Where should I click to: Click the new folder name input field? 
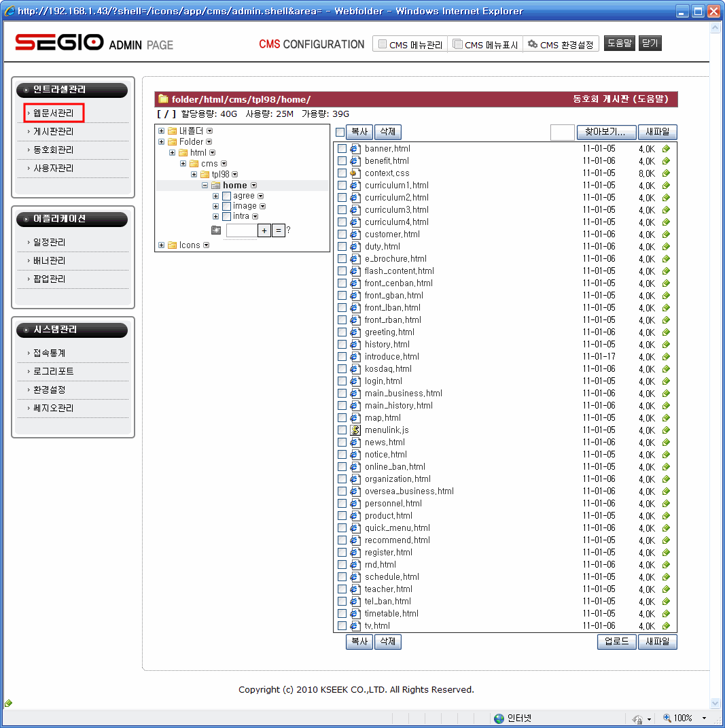point(241,230)
